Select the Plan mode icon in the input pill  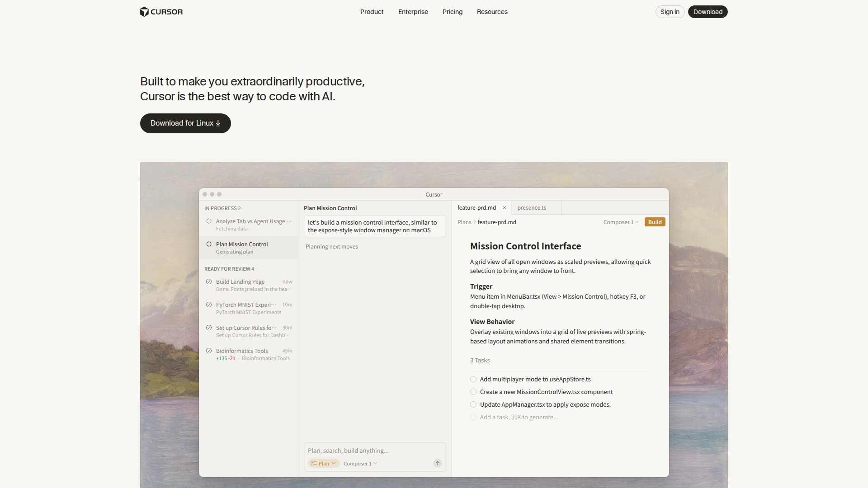[314, 463]
